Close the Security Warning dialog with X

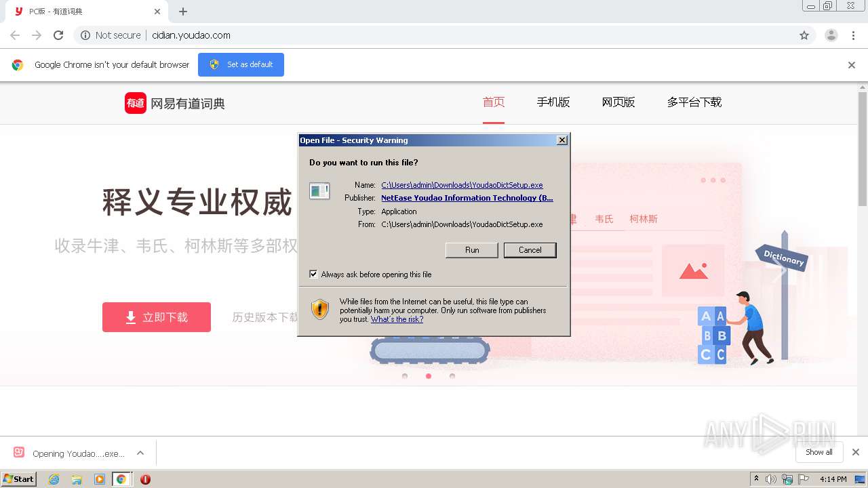pyautogui.click(x=561, y=140)
